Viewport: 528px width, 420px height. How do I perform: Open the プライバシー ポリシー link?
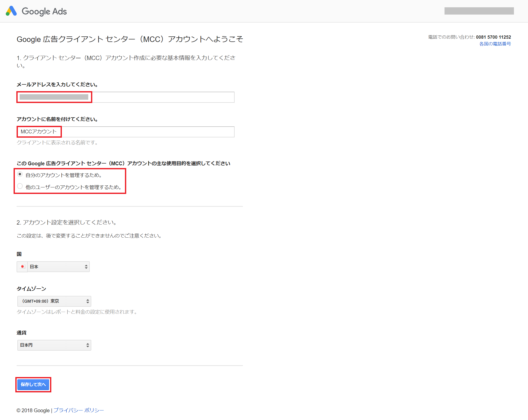(79, 410)
